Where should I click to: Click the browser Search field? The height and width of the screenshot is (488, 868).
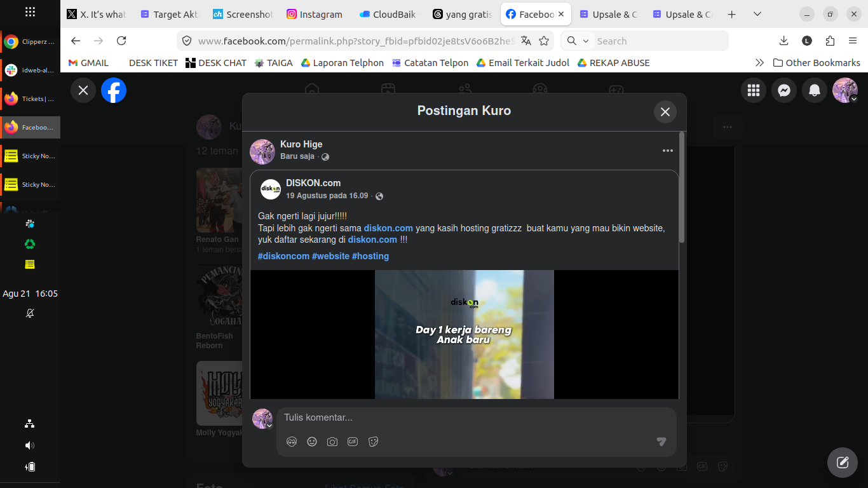pyautogui.click(x=660, y=41)
